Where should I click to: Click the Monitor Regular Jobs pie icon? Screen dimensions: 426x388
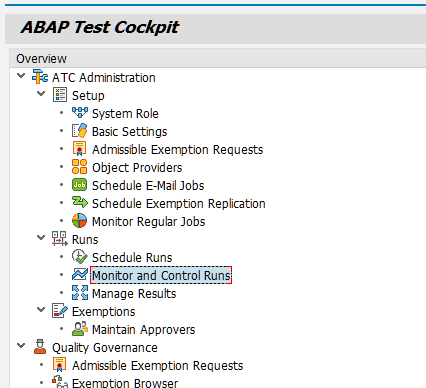coord(80,221)
